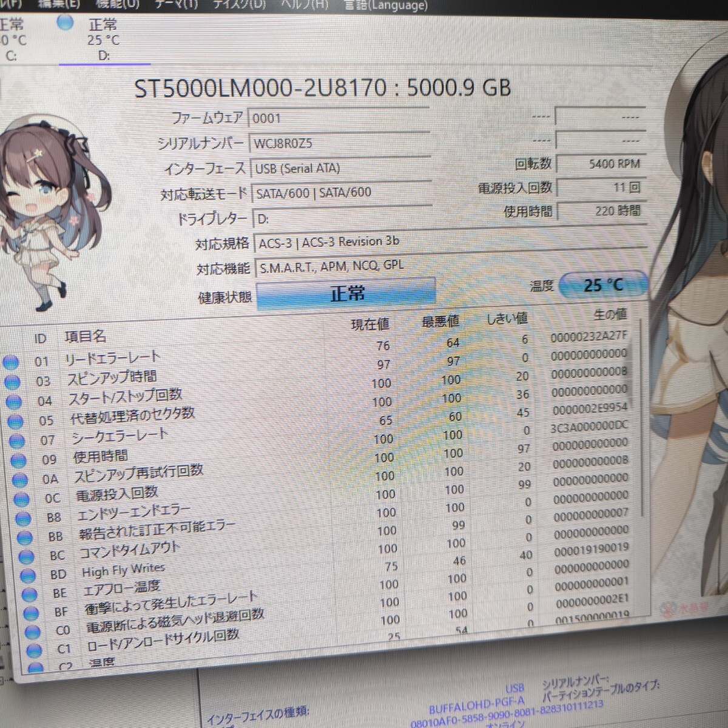Screen dimensions: 728x728
Task: Click the status circle for ID BD High Fly Writes
Action: 28,575
